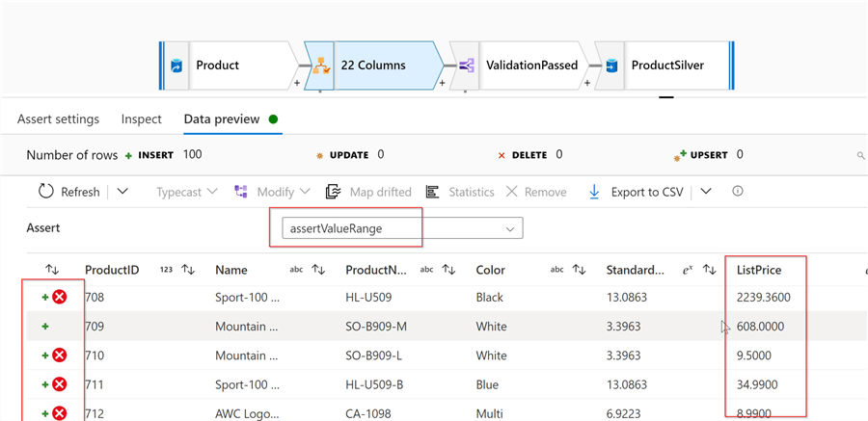Sort by the ProductN... column arrows
The width and height of the screenshot is (868, 421).
click(448, 270)
